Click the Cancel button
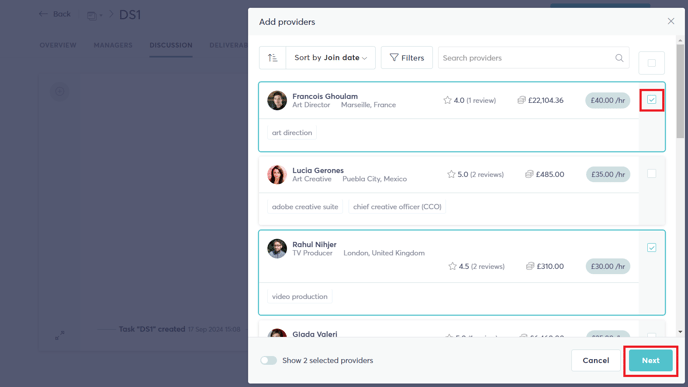Screen dimensions: 688x387 [596, 360]
